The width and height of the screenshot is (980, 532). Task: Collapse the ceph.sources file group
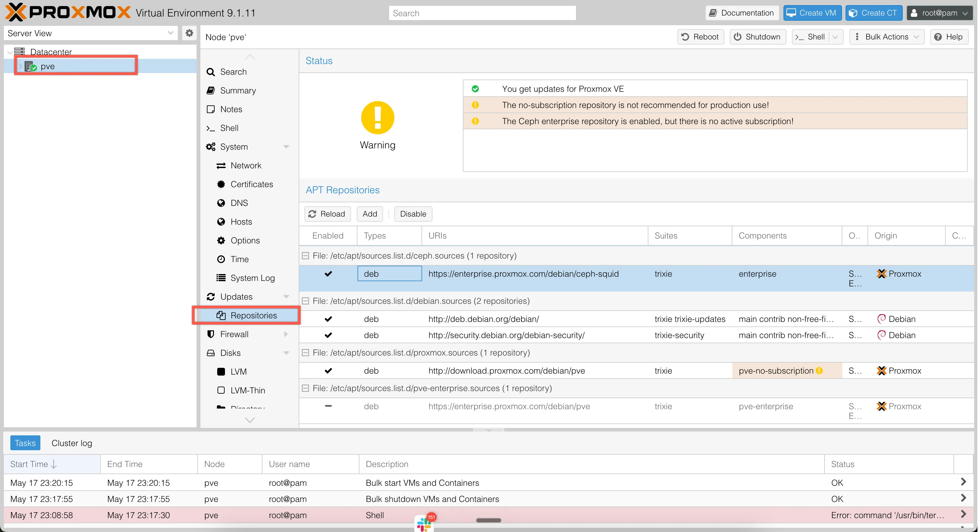305,256
